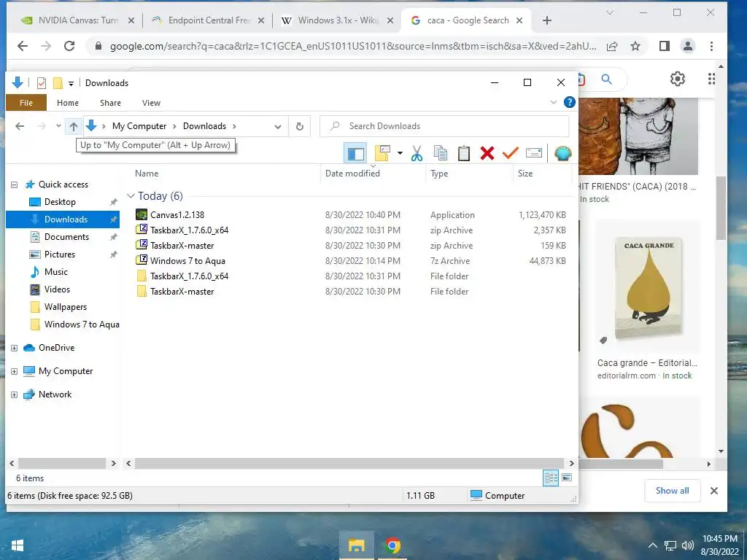Collapse the Quick access tree node

(x=15, y=184)
